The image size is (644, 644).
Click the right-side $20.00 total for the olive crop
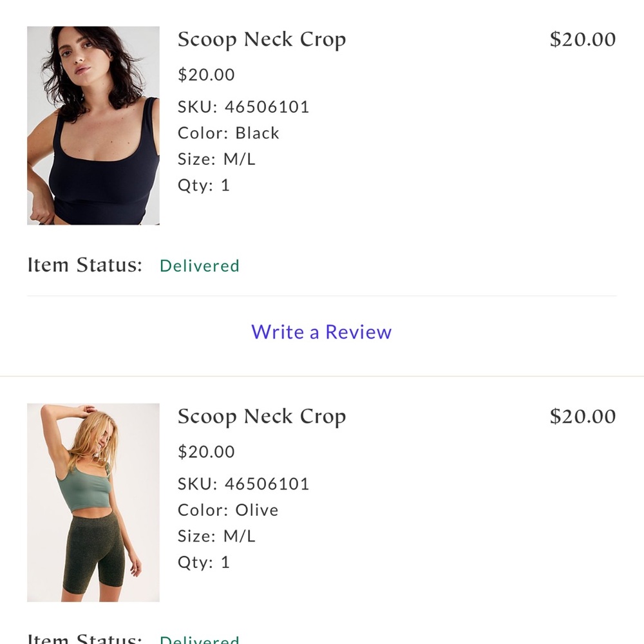click(582, 417)
